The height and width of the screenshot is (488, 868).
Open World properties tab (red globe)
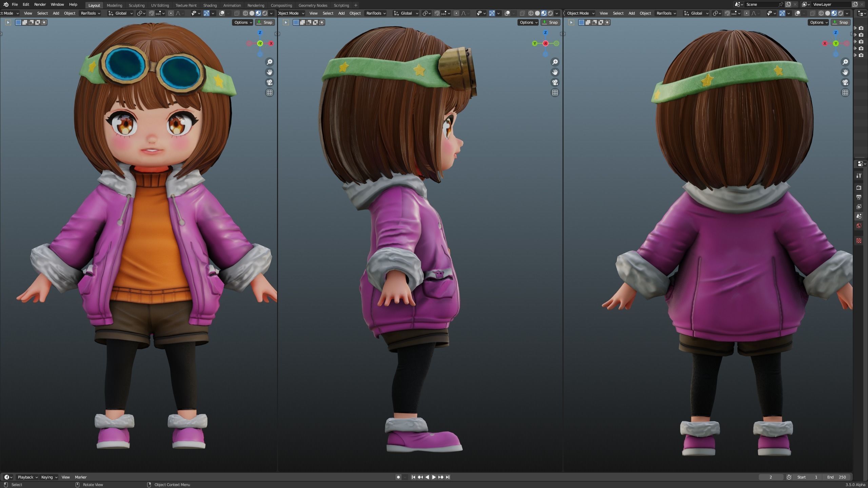click(x=859, y=226)
